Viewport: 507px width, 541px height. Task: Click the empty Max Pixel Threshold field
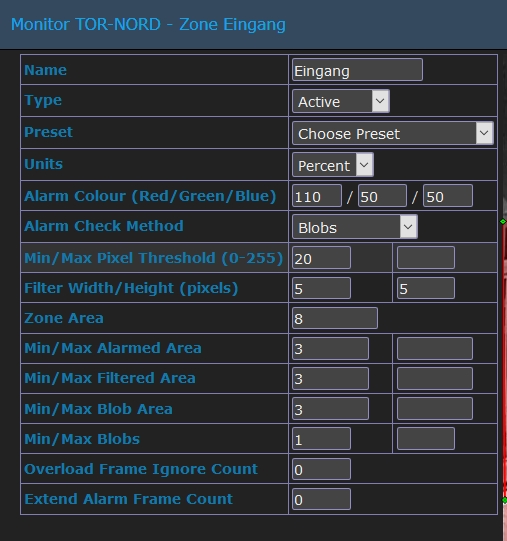pos(426,258)
